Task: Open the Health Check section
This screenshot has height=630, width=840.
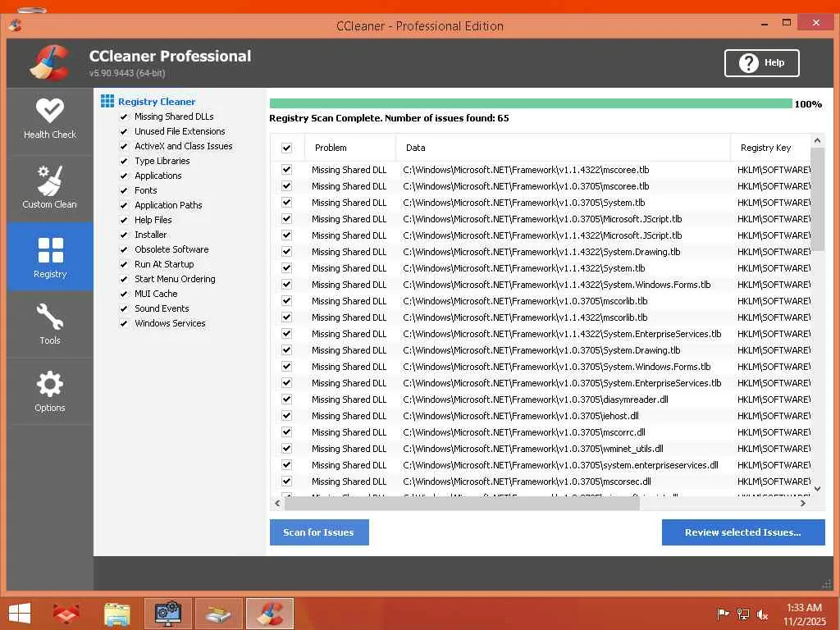Action: point(50,121)
